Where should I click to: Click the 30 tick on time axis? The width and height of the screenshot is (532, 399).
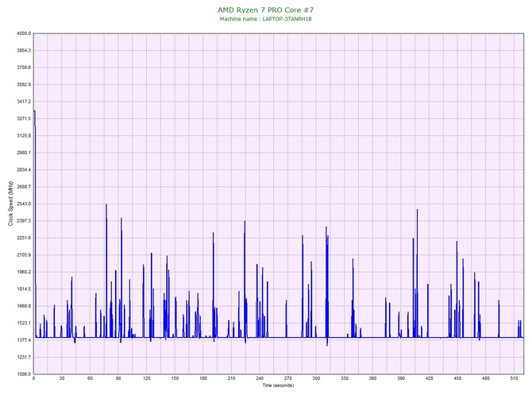tap(62, 378)
